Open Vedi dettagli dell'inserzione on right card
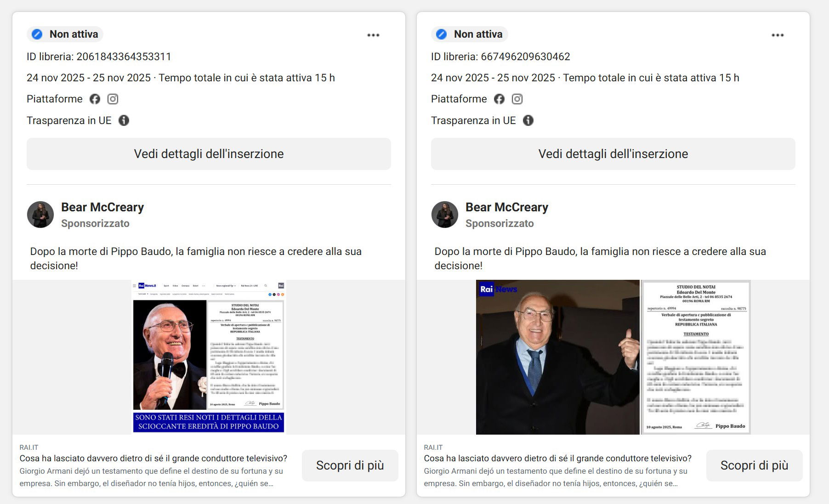The height and width of the screenshot is (504, 829). tap(613, 154)
